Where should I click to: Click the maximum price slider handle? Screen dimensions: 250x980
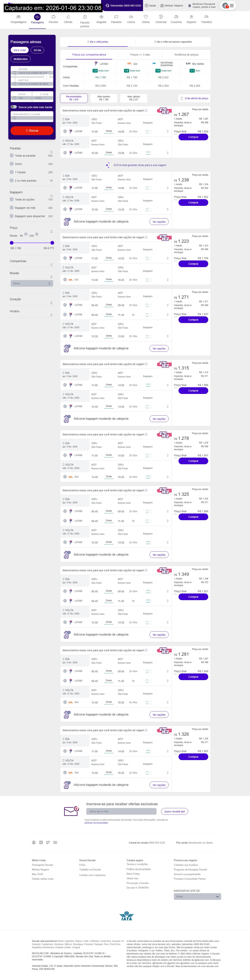52,243
